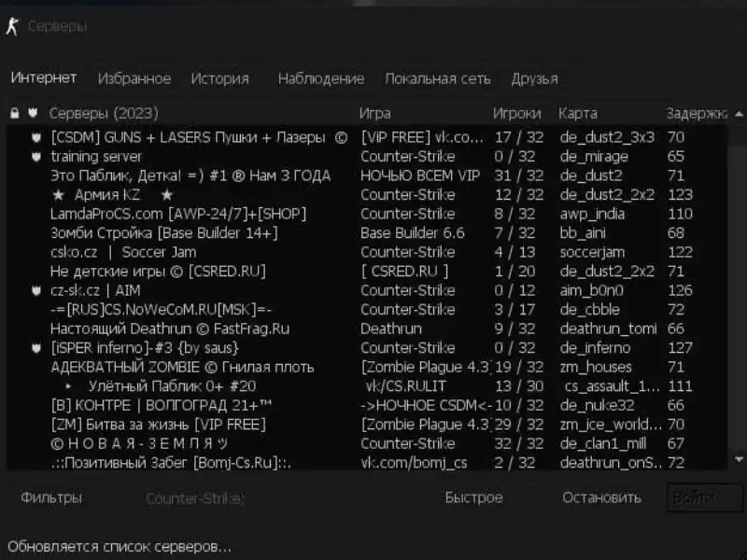The width and height of the screenshot is (747, 560).
Task: Click player count 1 / 20
Action: coord(514,272)
